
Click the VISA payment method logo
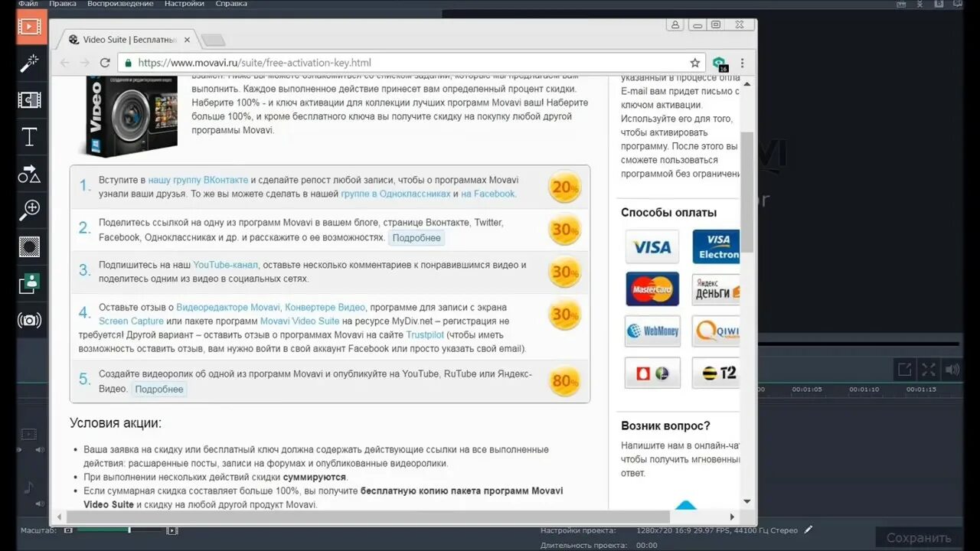click(x=652, y=247)
